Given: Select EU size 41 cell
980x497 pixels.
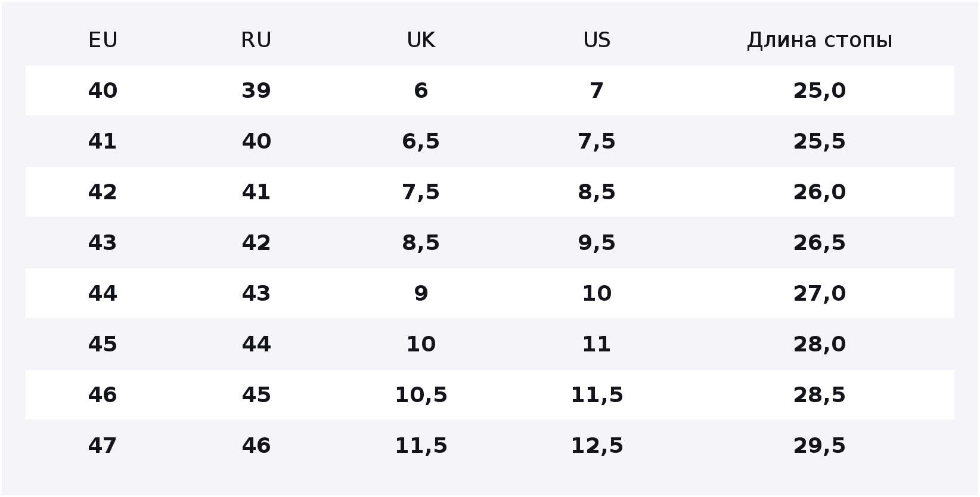Looking at the screenshot, I should click(103, 141).
